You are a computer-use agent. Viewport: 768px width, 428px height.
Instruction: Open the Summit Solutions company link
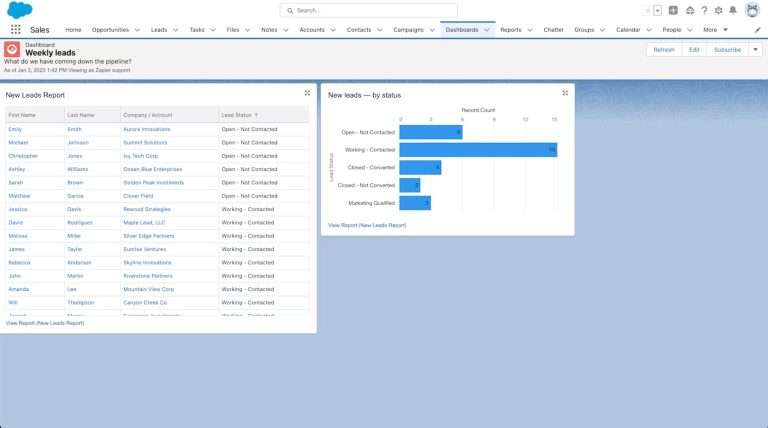click(x=145, y=143)
